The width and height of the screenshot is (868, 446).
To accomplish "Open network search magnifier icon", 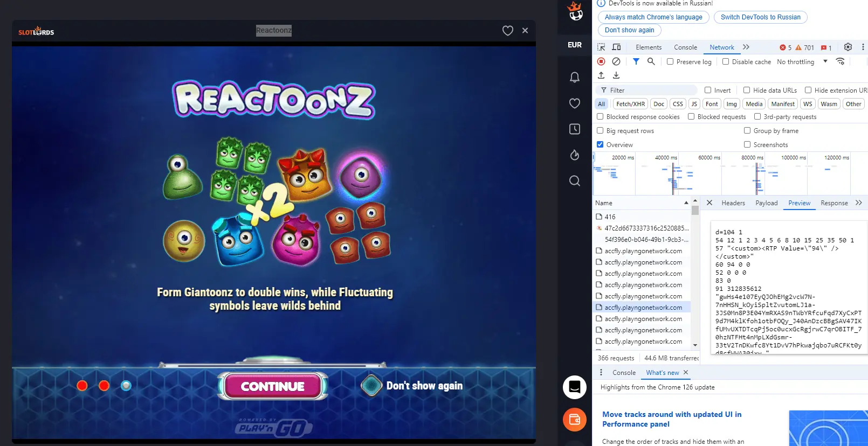I will (651, 61).
